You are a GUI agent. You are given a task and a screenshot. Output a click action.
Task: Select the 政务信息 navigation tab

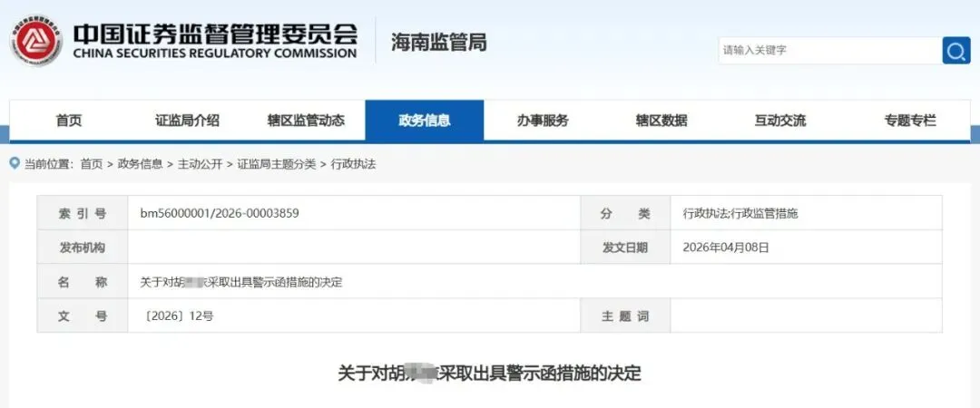[425, 121]
